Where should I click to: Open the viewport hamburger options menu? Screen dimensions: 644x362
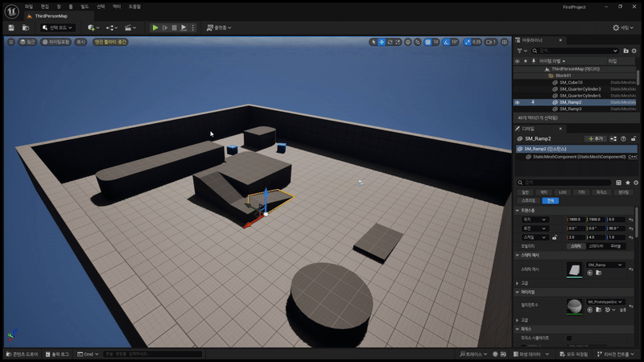11,42
